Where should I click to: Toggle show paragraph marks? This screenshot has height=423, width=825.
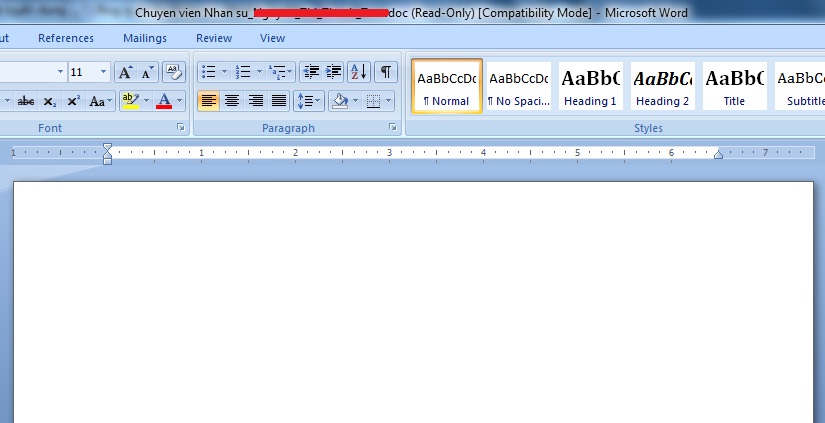pyautogui.click(x=385, y=72)
